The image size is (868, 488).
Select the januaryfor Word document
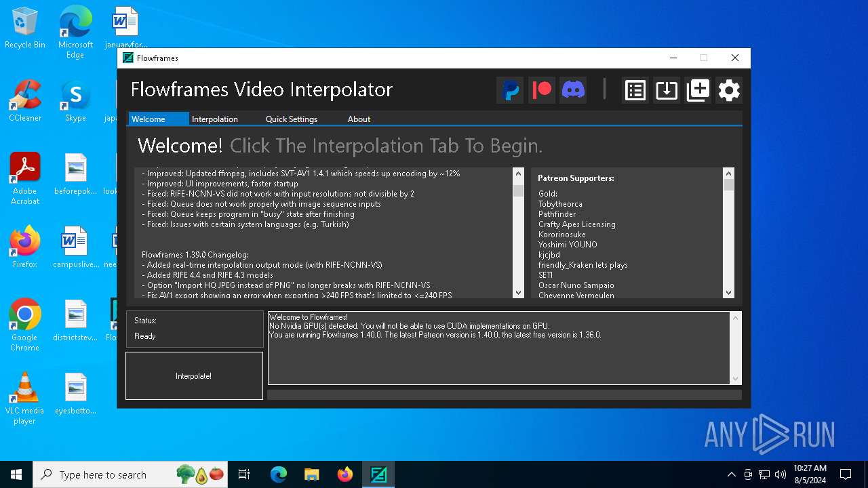pyautogui.click(x=125, y=28)
